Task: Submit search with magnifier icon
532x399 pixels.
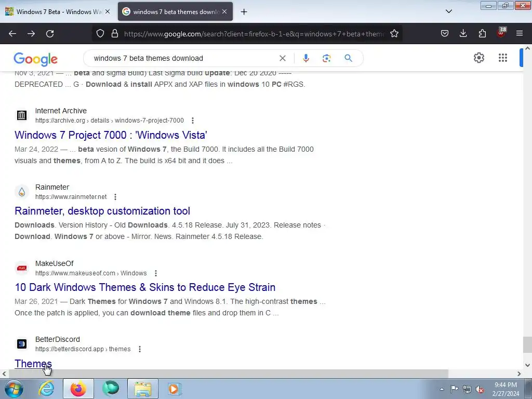Action: tap(349, 58)
